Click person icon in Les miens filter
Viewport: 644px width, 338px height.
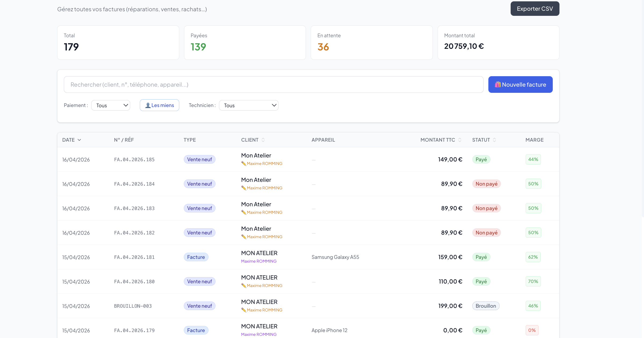[x=148, y=105]
